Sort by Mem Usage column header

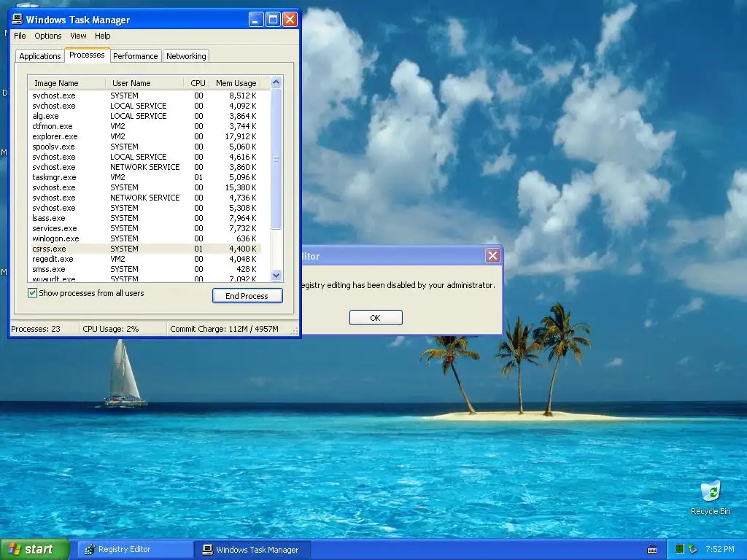[x=236, y=83]
